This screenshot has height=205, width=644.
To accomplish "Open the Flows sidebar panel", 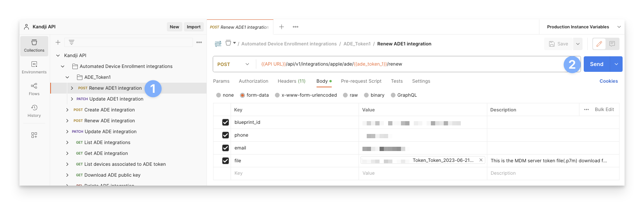I will pos(34,89).
